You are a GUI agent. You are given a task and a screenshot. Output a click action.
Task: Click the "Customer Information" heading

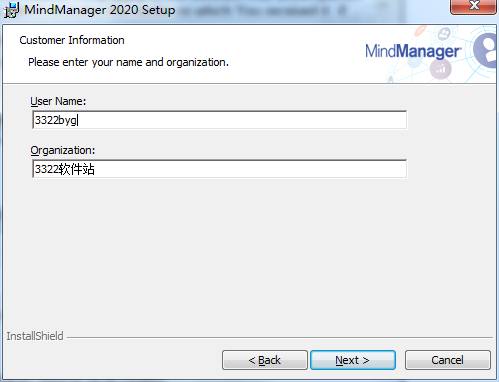(72, 40)
